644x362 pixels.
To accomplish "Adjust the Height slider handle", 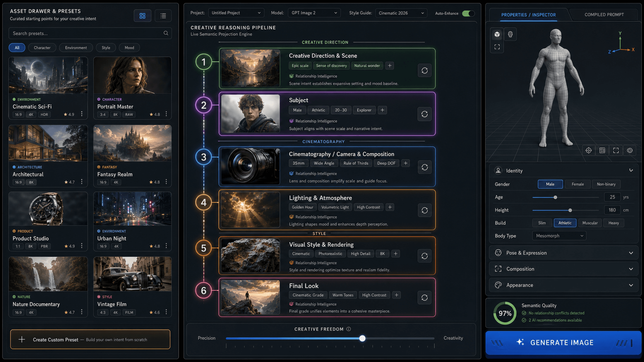I will pyautogui.click(x=570, y=210).
